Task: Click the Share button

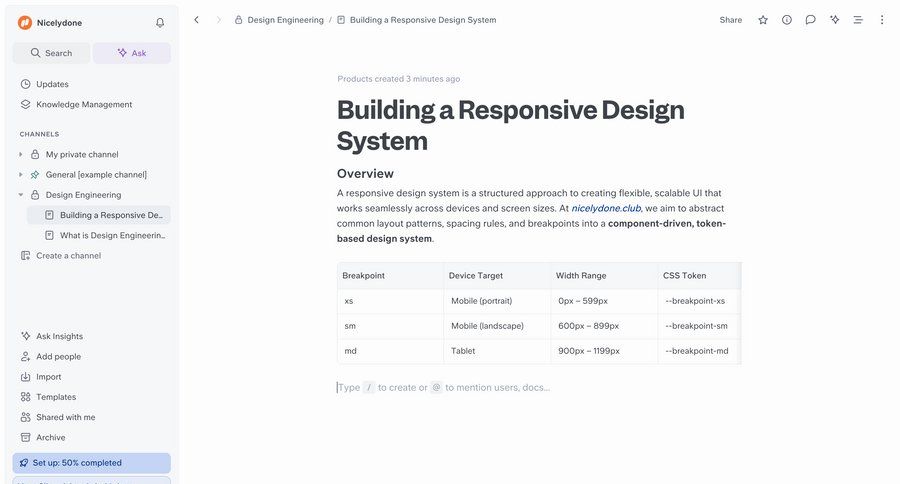Action: pyautogui.click(x=731, y=20)
